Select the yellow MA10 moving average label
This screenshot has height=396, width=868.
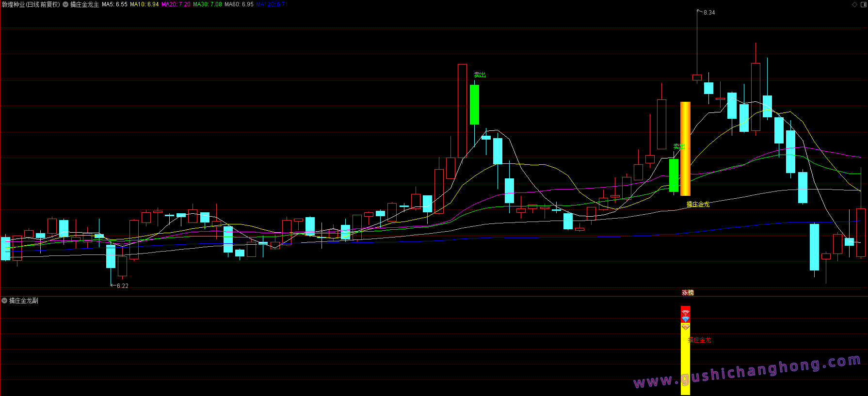point(144,4)
